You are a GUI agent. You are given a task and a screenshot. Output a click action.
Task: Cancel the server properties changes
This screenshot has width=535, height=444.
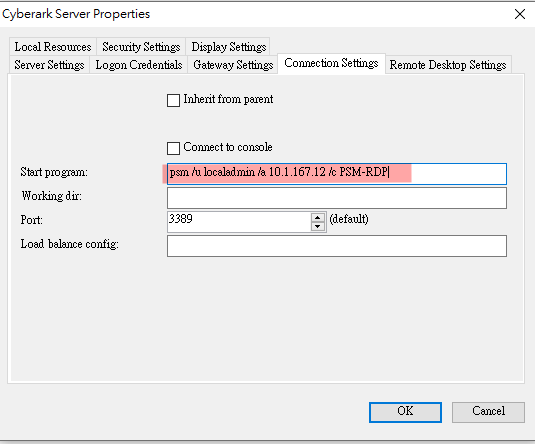tap(488, 412)
